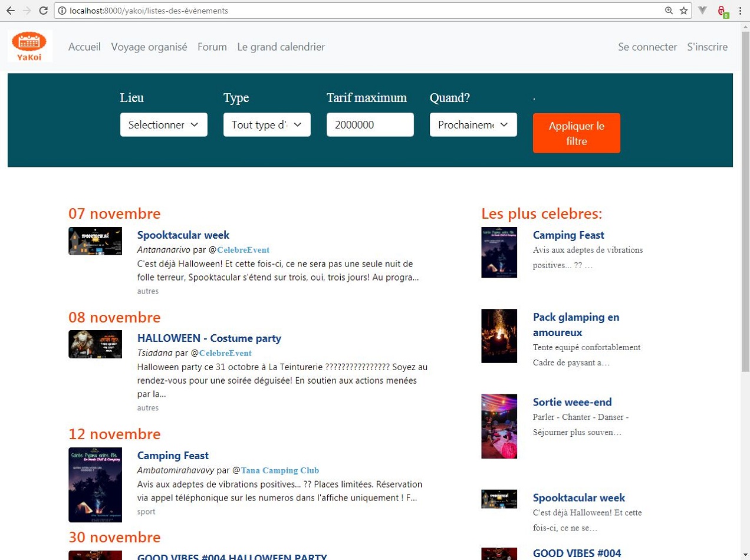Expand the Type event dropdown
Screen dimensions: 750x560
point(267,125)
